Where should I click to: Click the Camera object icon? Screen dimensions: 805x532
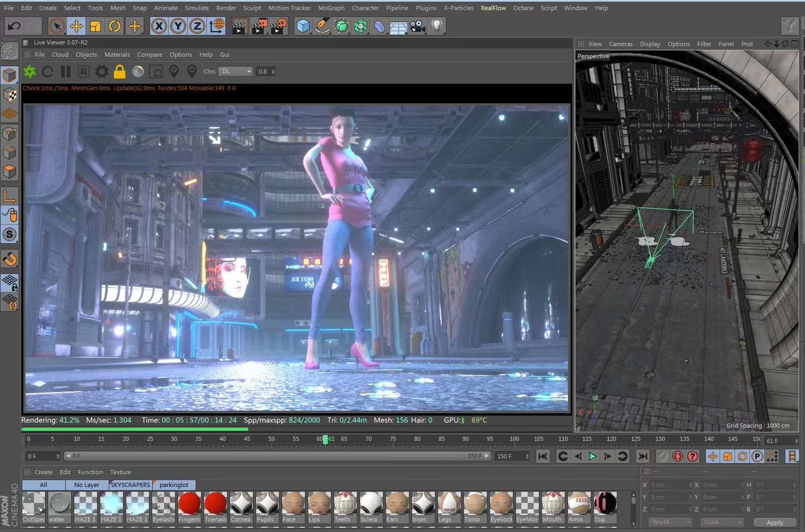pyautogui.click(x=418, y=26)
